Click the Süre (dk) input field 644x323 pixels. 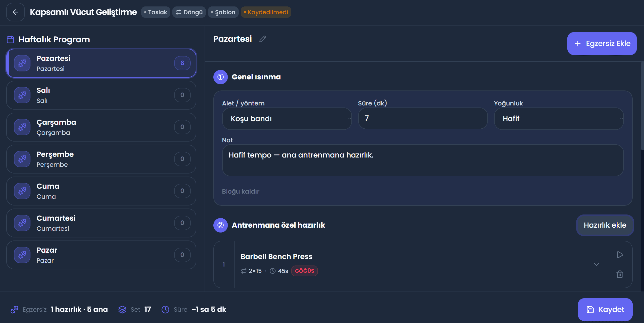pyautogui.click(x=423, y=118)
